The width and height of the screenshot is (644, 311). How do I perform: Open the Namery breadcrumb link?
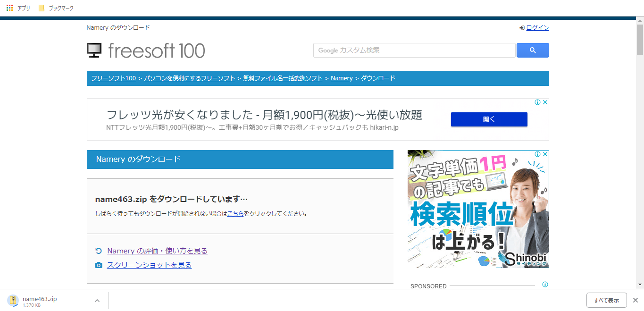point(342,78)
